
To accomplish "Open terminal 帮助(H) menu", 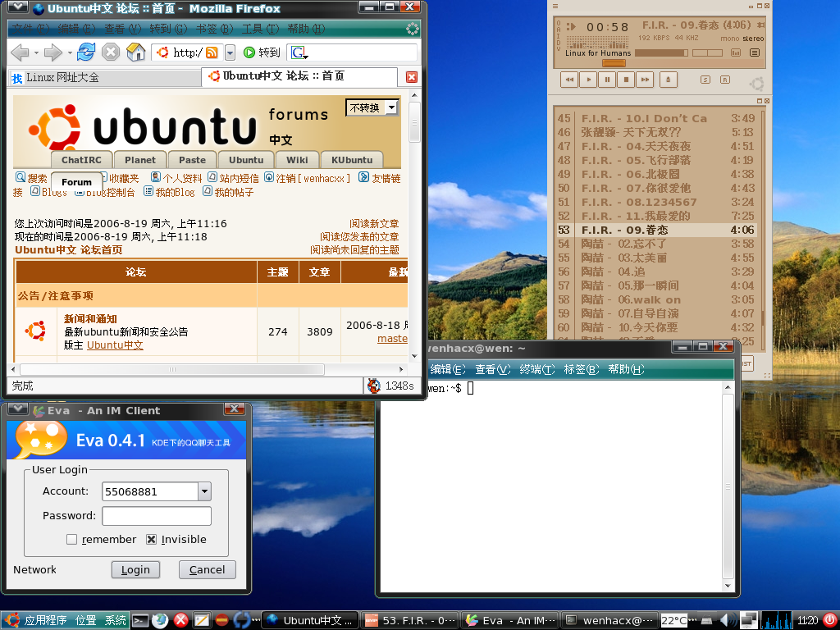I will click(626, 369).
